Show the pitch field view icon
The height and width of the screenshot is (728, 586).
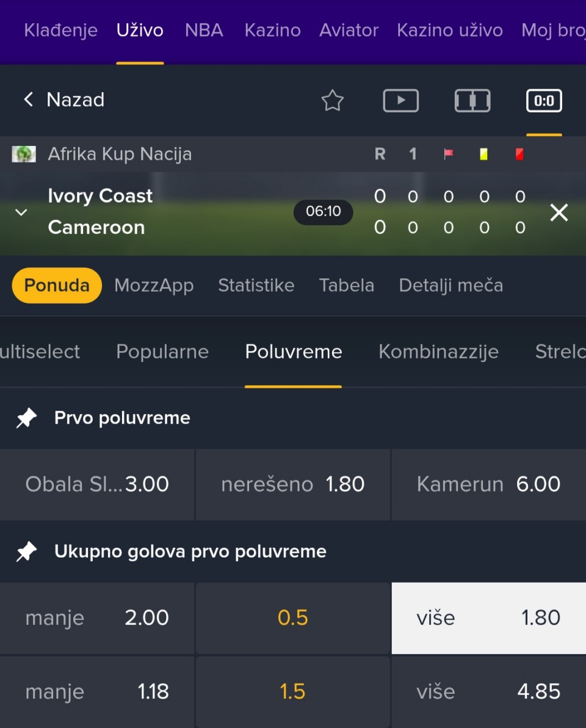pos(472,101)
